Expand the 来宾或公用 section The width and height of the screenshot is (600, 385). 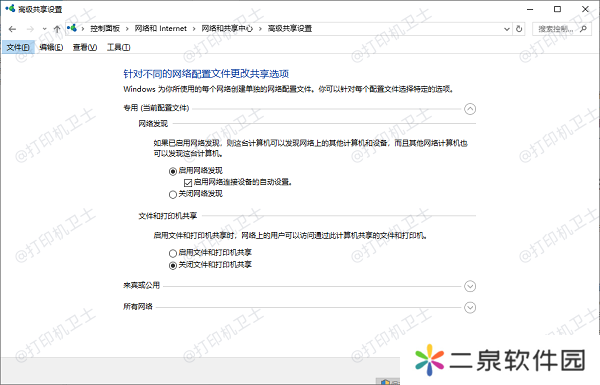point(470,286)
